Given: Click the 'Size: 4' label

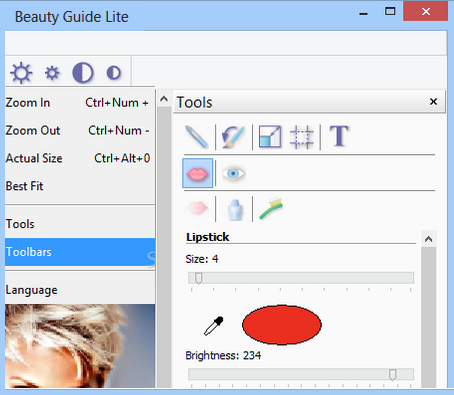Looking at the screenshot, I should tap(202, 259).
